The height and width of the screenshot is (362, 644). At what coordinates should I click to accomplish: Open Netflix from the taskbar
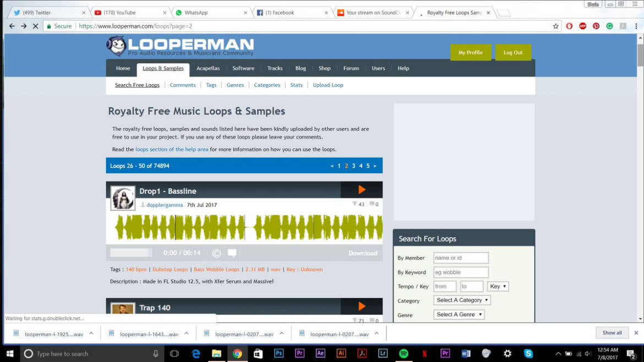424,353
